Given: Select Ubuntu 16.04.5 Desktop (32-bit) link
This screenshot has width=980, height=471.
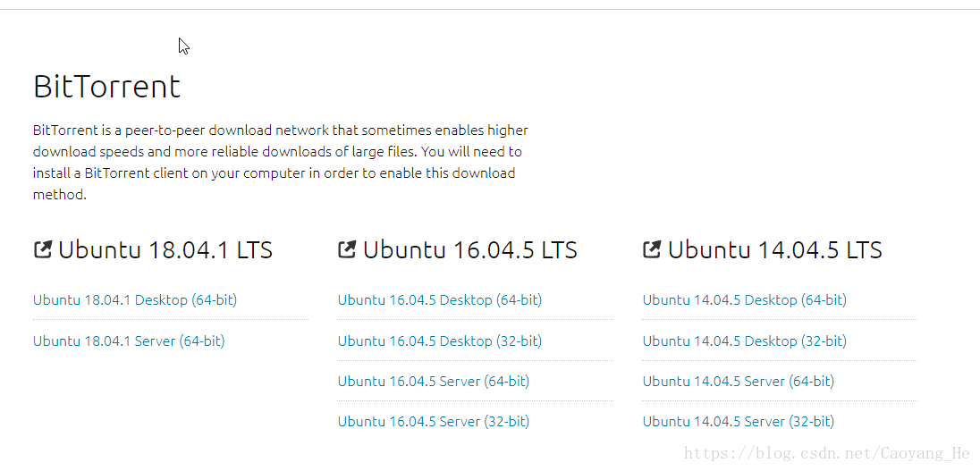Looking at the screenshot, I should click(440, 341).
